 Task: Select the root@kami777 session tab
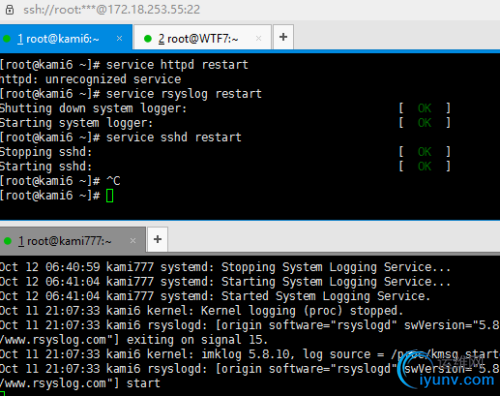click(73, 240)
